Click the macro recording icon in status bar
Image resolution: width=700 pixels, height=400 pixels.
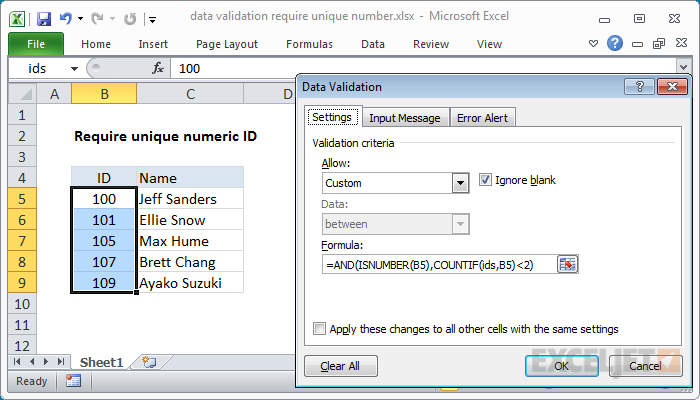73,381
